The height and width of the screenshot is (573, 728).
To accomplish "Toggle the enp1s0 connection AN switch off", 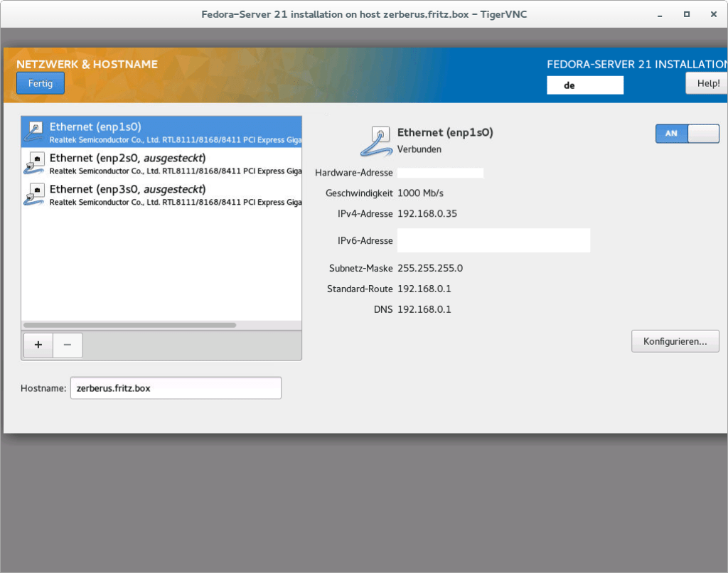I will [x=687, y=133].
